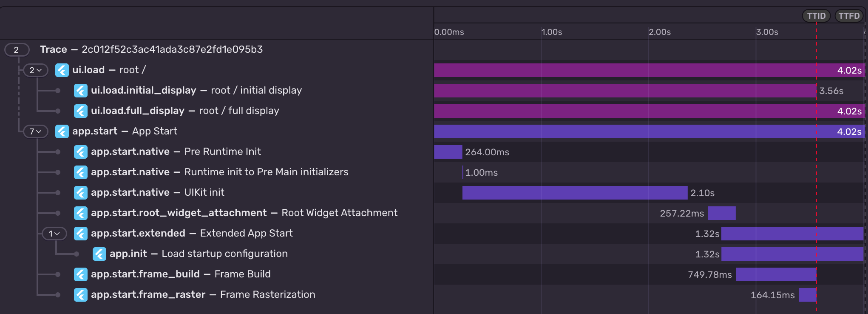This screenshot has width=868, height=314.
Task: Click the Flutter icon beside UIKit init
Action: pyautogui.click(x=81, y=193)
